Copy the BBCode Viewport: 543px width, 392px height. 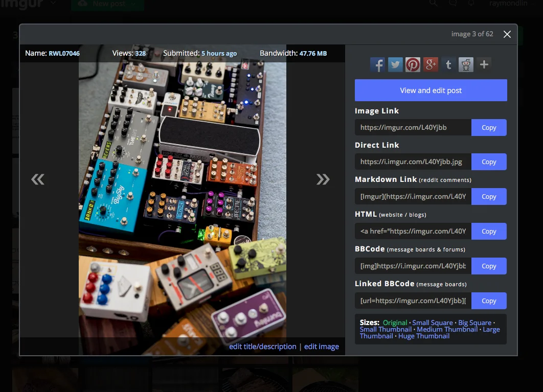click(489, 266)
